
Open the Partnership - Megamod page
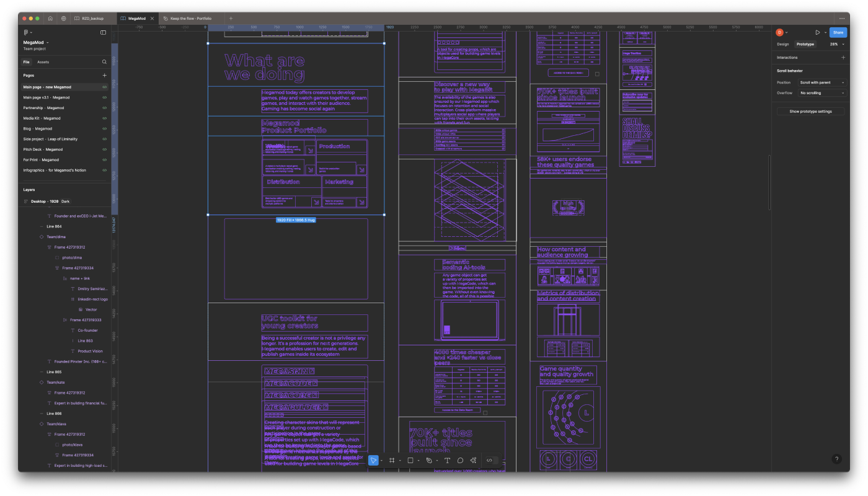(64, 108)
